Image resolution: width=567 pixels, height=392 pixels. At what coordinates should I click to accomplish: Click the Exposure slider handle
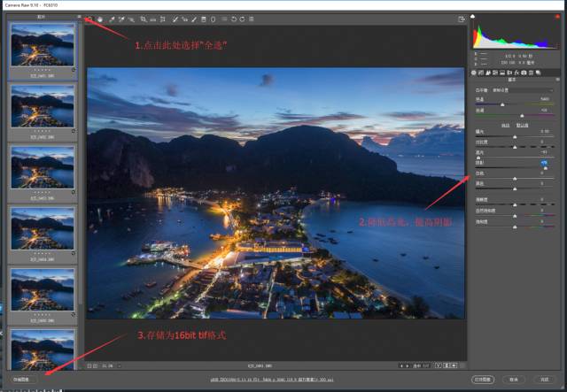pyautogui.click(x=514, y=135)
